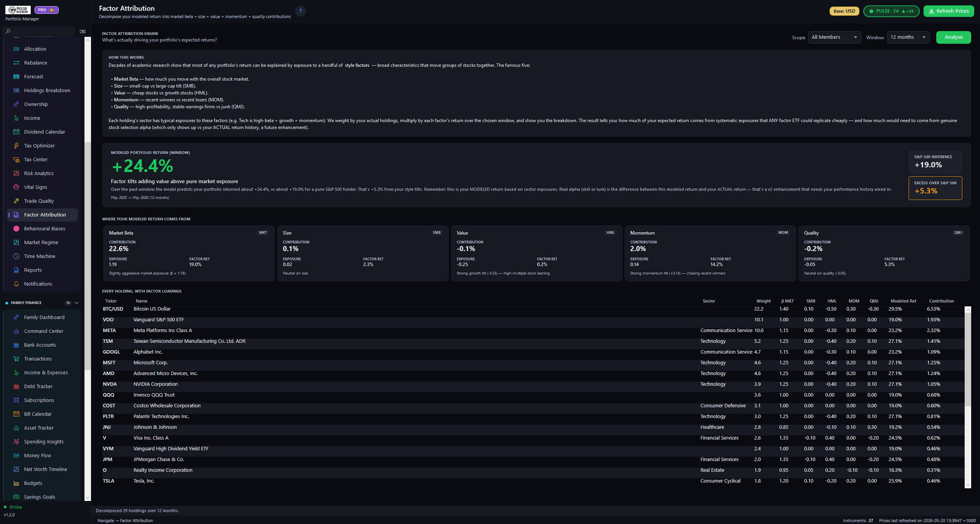Click the Momentum factor card title
Image resolution: width=980 pixels, height=524 pixels.
pyautogui.click(x=642, y=233)
